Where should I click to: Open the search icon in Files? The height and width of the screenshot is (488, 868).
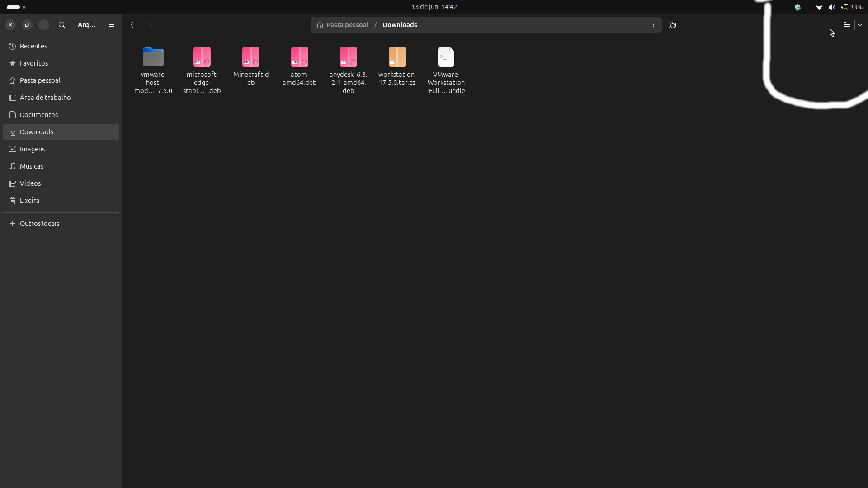[62, 25]
